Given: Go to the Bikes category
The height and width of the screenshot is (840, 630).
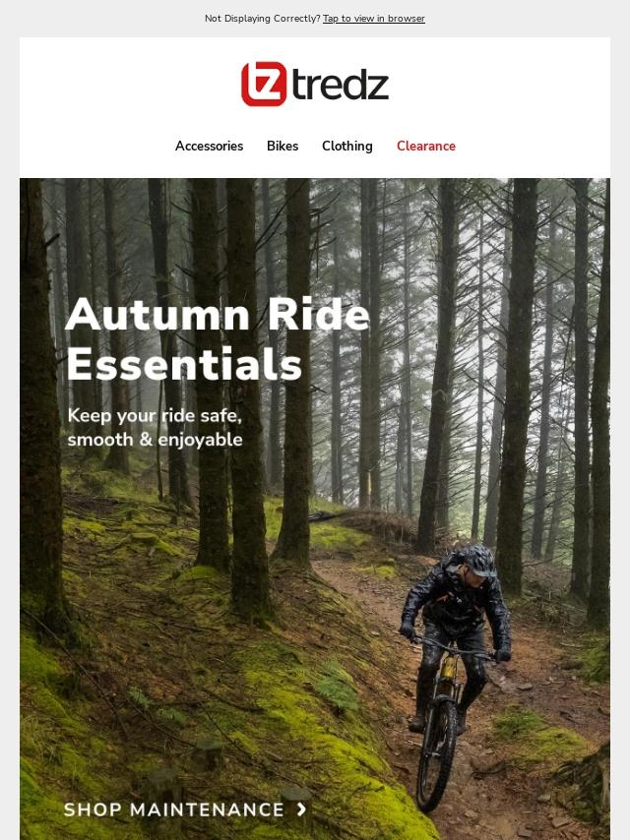Looking at the screenshot, I should pos(283,146).
